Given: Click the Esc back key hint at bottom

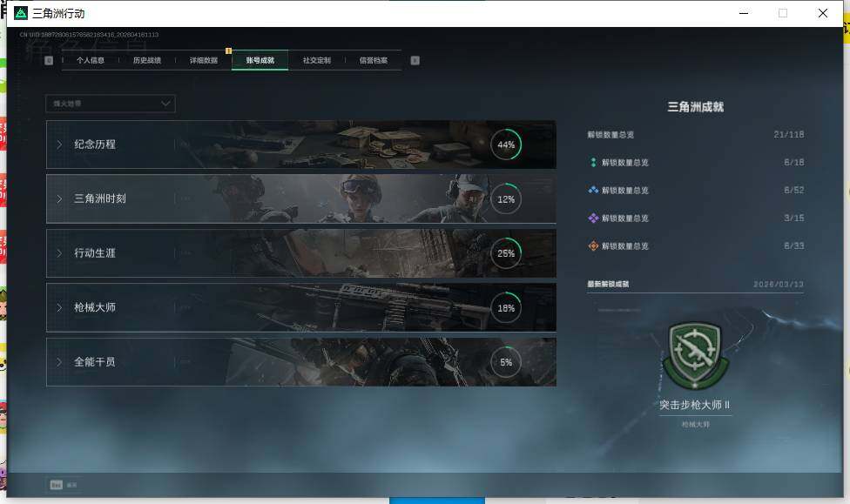Looking at the screenshot, I should (57, 485).
